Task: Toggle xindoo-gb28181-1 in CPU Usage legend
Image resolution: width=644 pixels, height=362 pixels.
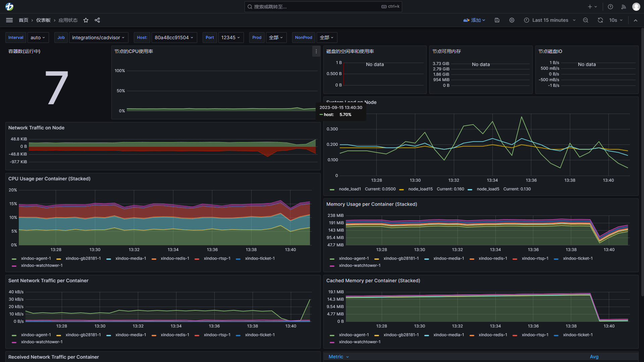Action: [83, 258]
